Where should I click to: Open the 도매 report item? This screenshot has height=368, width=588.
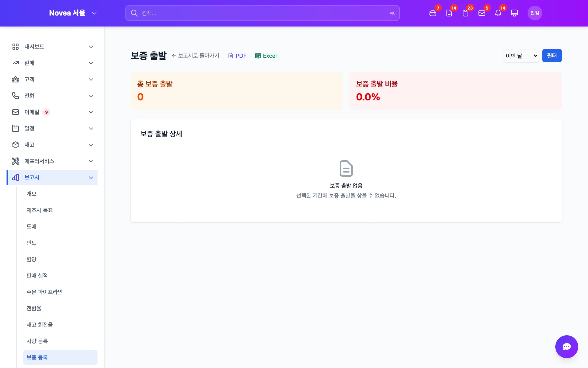60,227
